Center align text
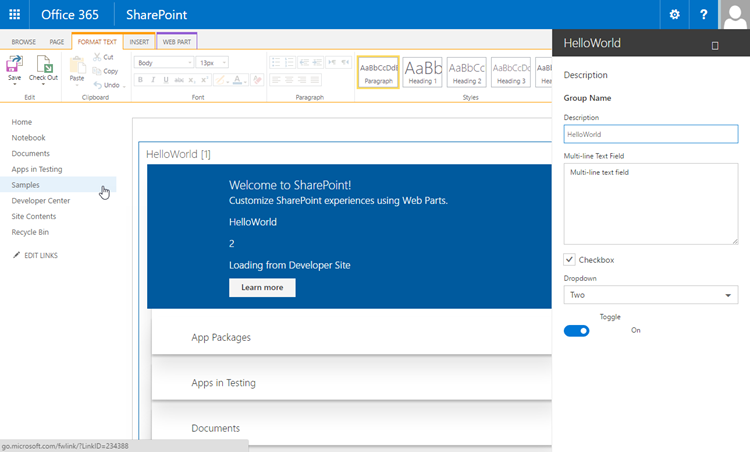Screen dimensions: 750x452 click(x=289, y=80)
